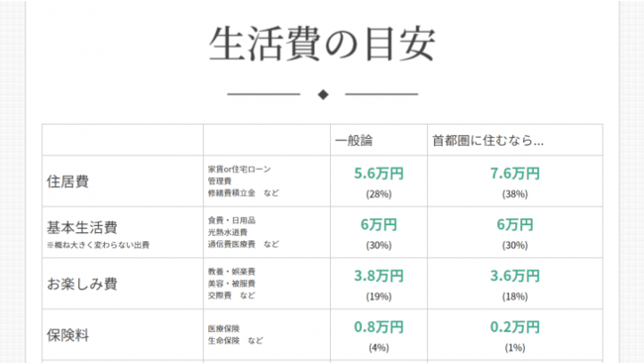Click the 生活費の目安 heading
Viewport: 644px width, 363px height.
(x=322, y=44)
